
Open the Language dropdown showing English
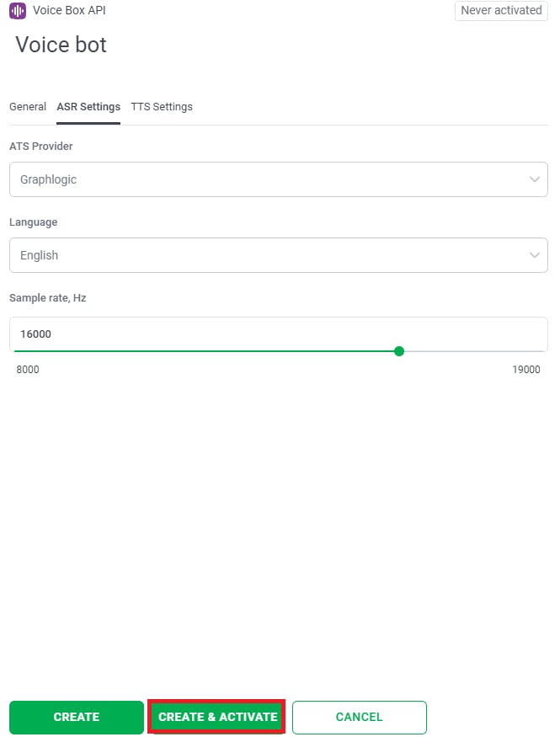point(269,255)
